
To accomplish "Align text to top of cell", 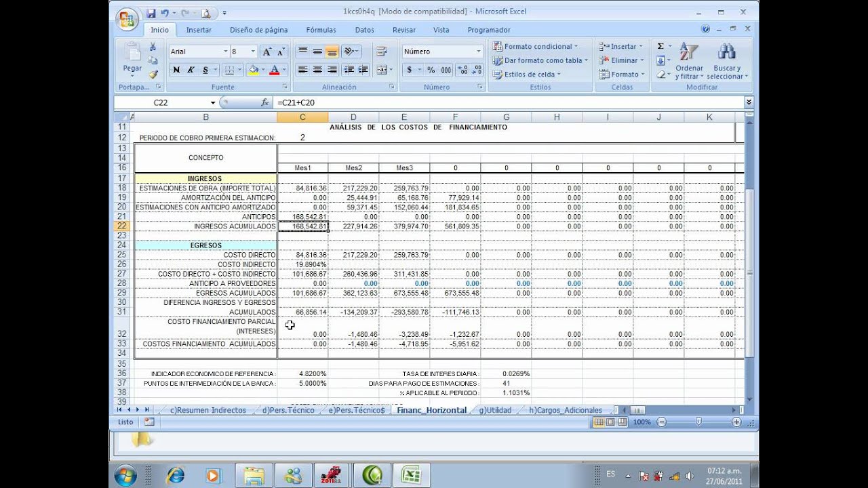I will (x=302, y=52).
